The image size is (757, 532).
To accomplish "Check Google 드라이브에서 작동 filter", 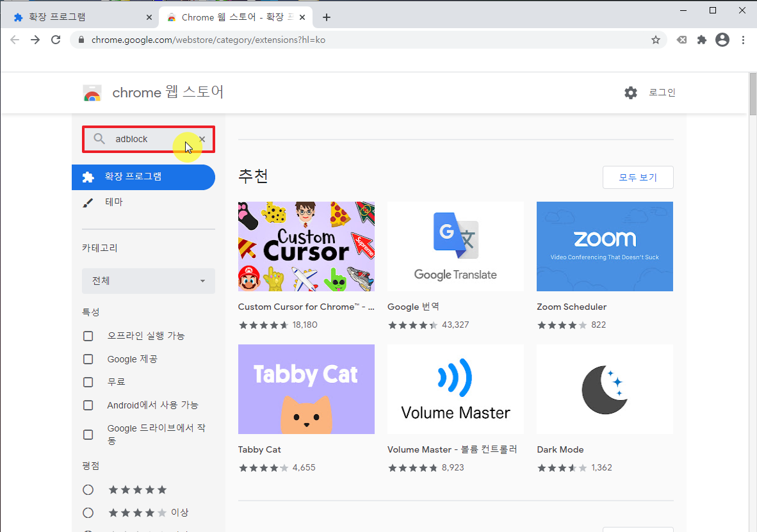I will [88, 435].
